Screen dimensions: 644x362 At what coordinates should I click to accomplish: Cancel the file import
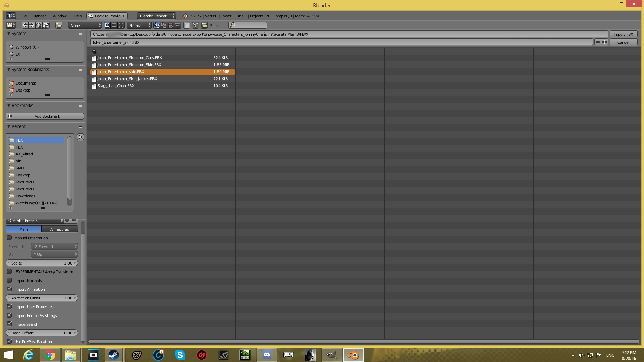[623, 42]
